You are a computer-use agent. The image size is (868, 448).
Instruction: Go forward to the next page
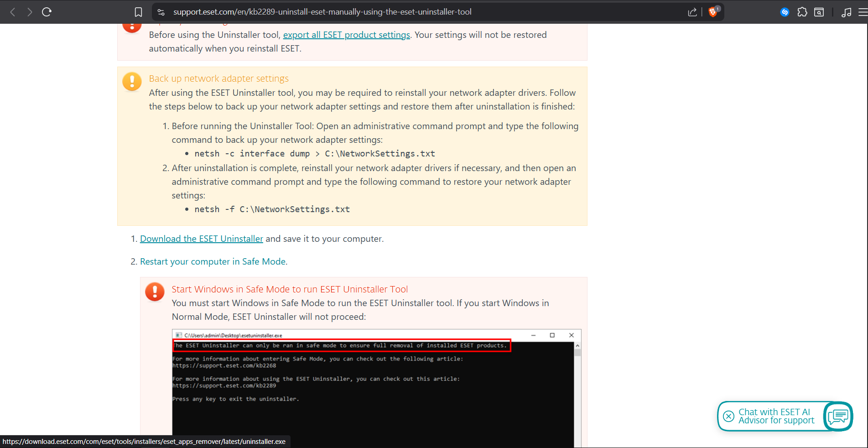coord(30,12)
